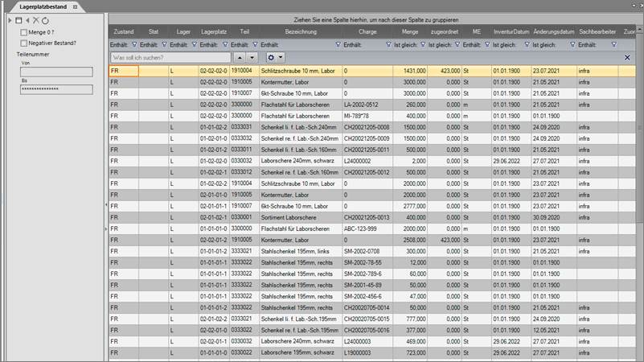
Task: Click the stop square icon in the left toolbar
Action: [18, 20]
